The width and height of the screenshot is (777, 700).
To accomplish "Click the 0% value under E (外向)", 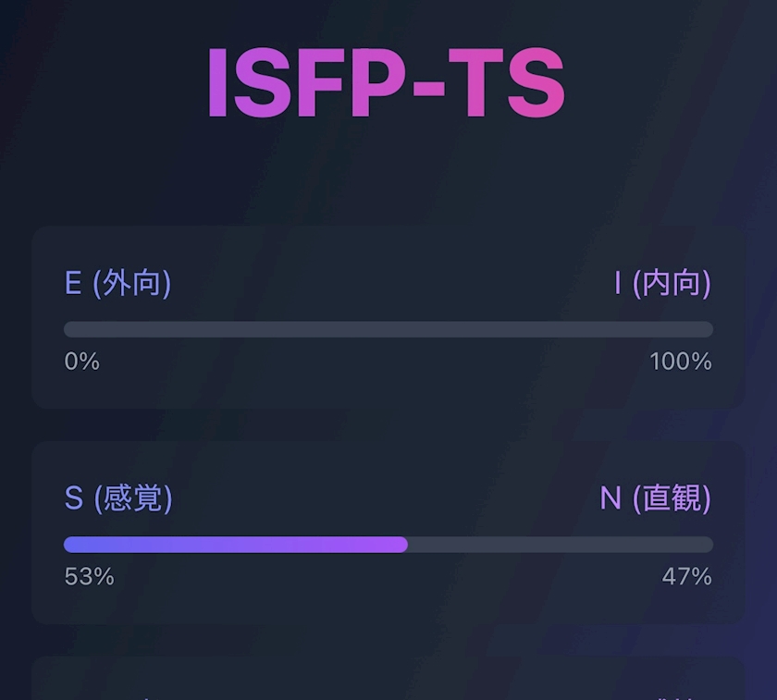I will click(x=81, y=362).
